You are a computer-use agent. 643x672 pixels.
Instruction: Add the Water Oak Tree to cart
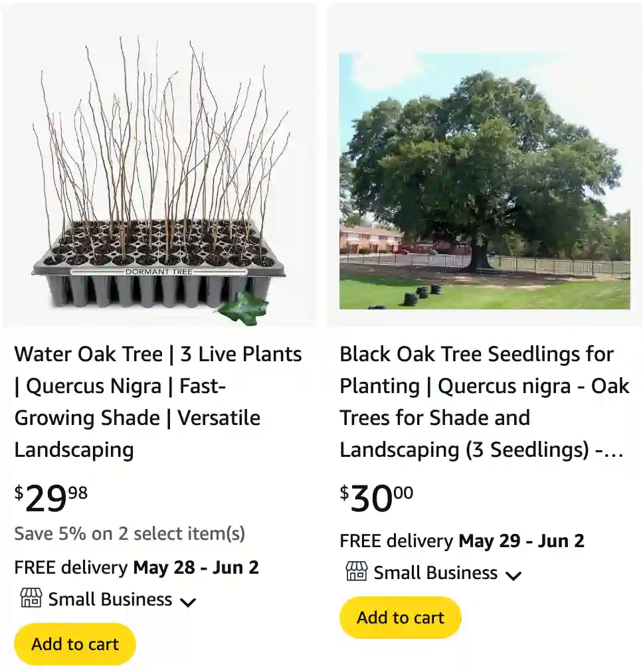pos(75,643)
